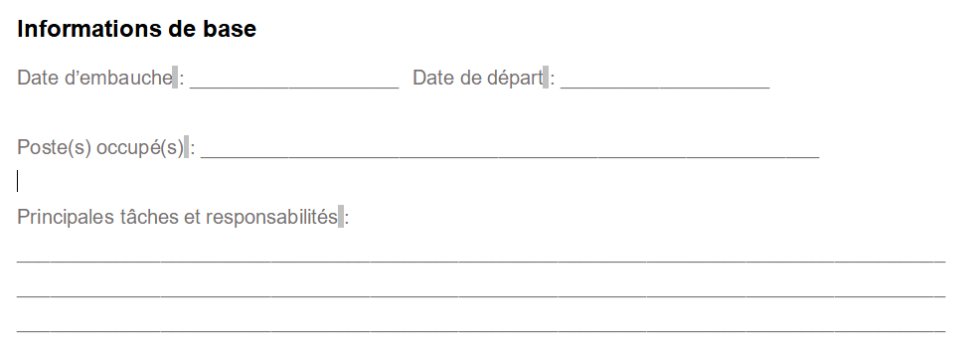
Task: Click the non-breaking space mark after 'embauche'
Action: point(175,78)
